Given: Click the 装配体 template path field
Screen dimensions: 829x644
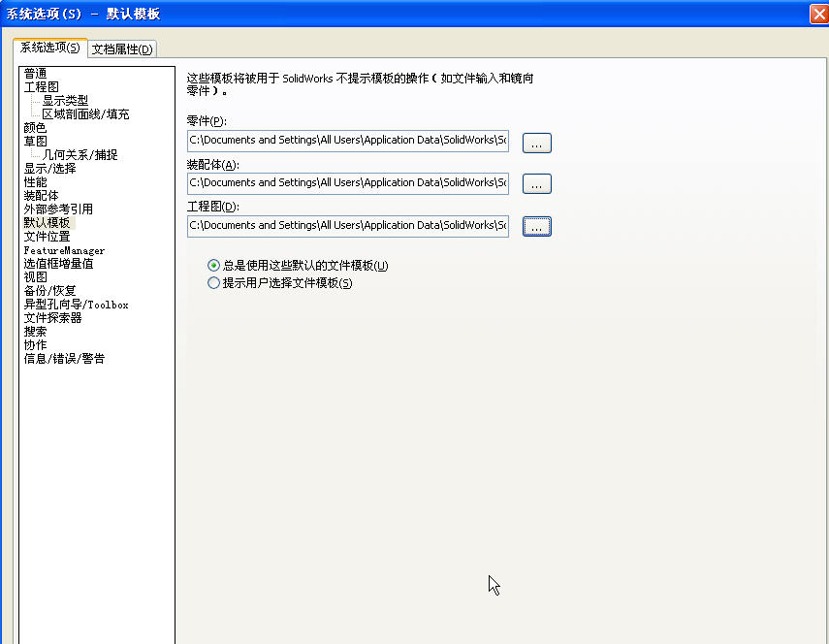Looking at the screenshot, I should coord(347,182).
